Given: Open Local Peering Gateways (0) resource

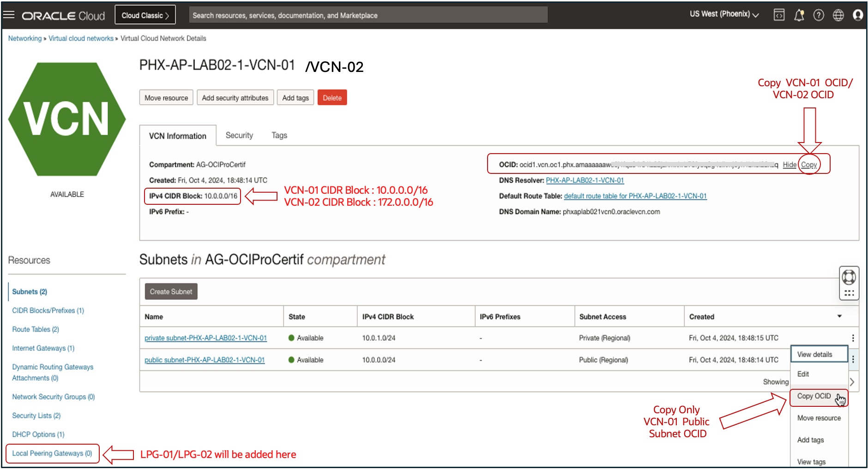Looking at the screenshot, I should (x=52, y=453).
